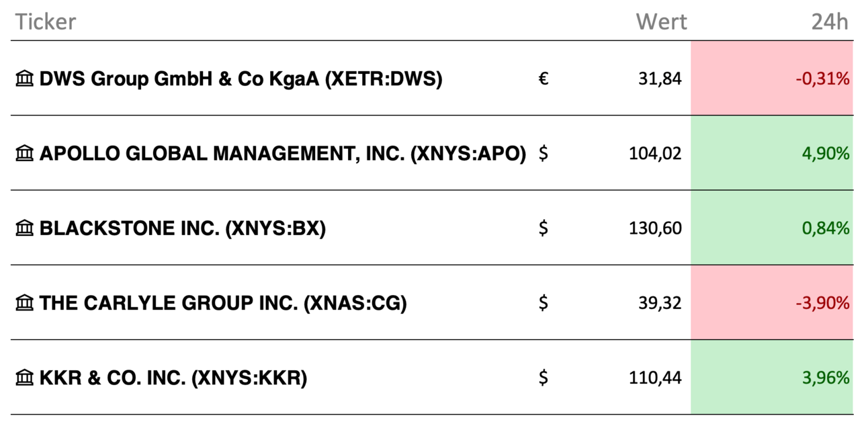Click the euro currency symbol for DWS
868x430 pixels.
544,79
